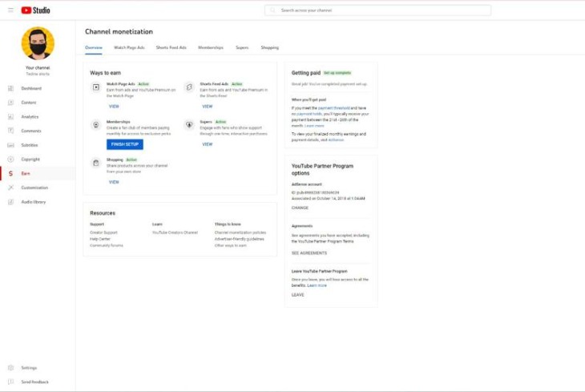Click the Earn dollar icon
Image resolution: width=585 pixels, height=392 pixels.
pyautogui.click(x=11, y=173)
